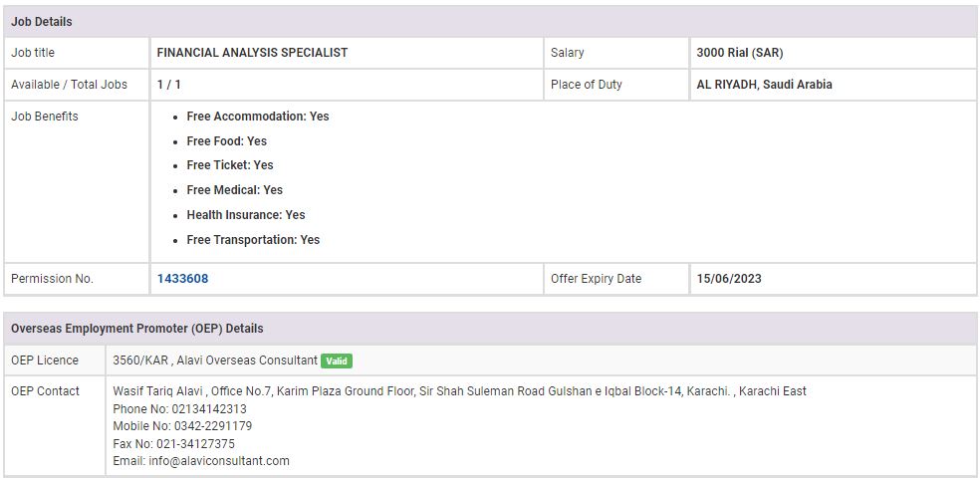980x481 pixels.
Task: Click the 3560/KAR Alavi Overseas Consultant licence text
Action: pos(215,361)
